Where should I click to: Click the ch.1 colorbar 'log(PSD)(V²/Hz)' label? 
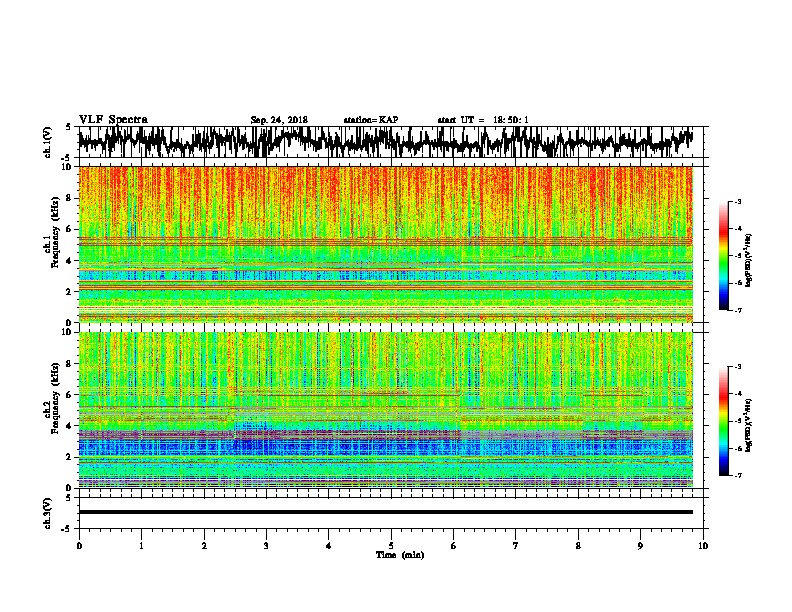pos(748,261)
